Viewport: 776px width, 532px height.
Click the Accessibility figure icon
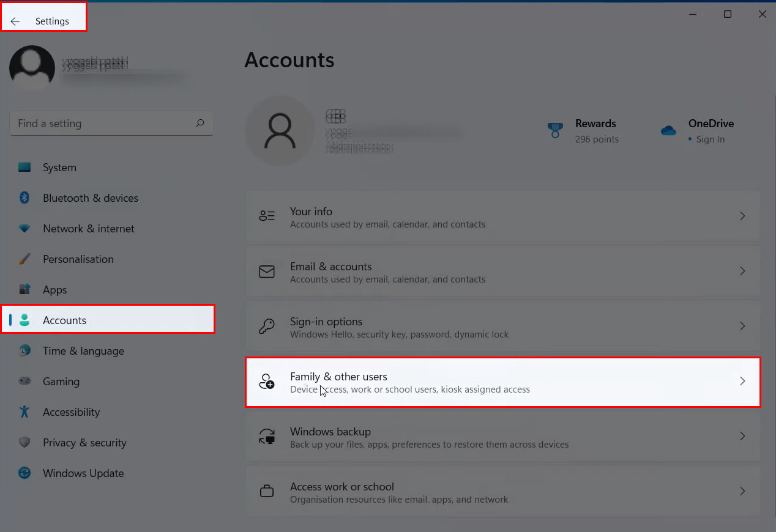(x=24, y=412)
